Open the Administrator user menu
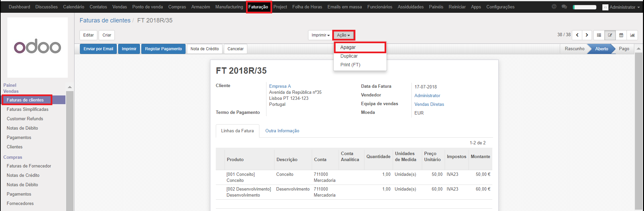The width and height of the screenshot is (644, 211). point(622,7)
